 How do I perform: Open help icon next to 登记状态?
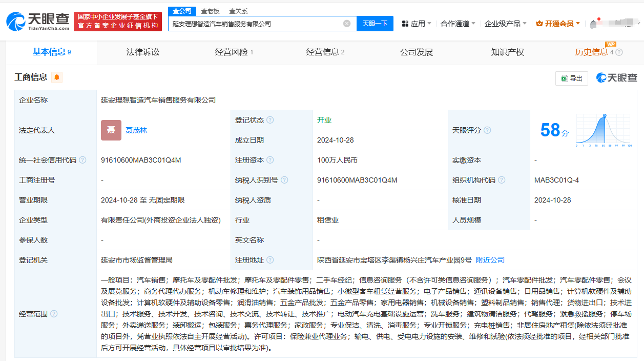pyautogui.click(x=270, y=120)
